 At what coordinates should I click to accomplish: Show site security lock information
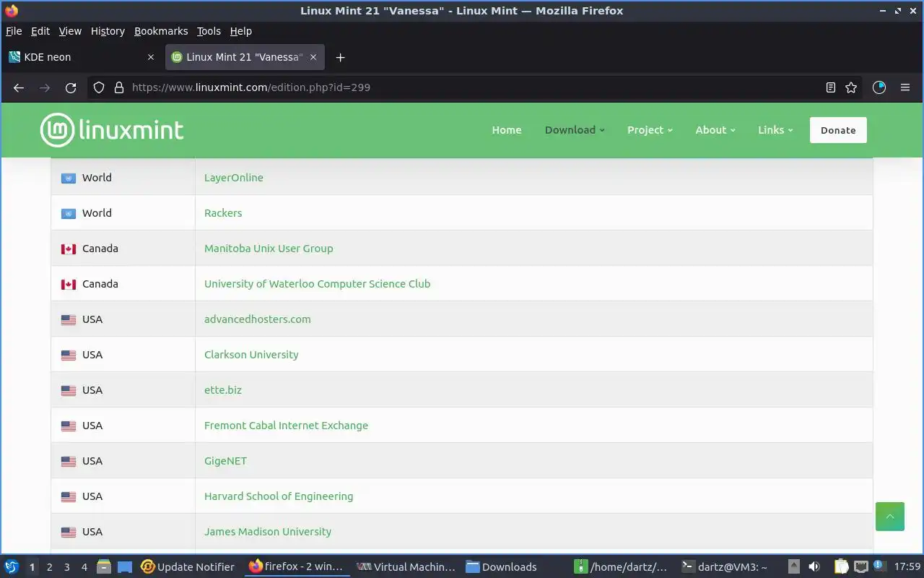(119, 87)
